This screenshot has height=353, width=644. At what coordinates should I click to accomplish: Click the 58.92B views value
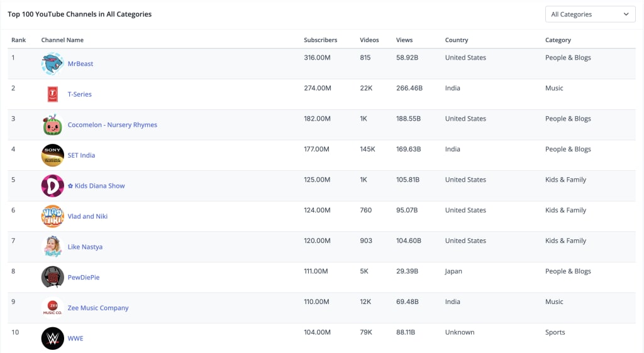[407, 57]
